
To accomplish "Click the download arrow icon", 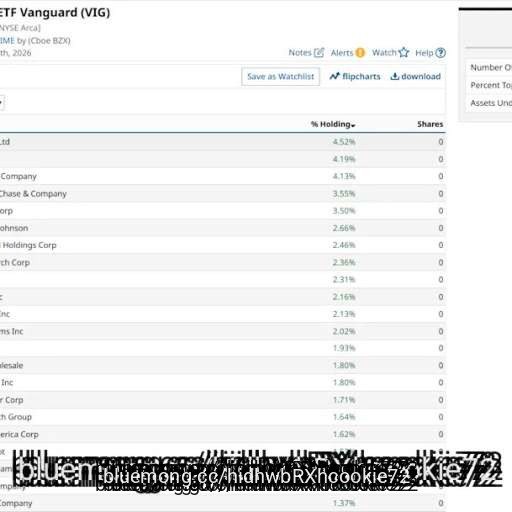I will click(395, 76).
